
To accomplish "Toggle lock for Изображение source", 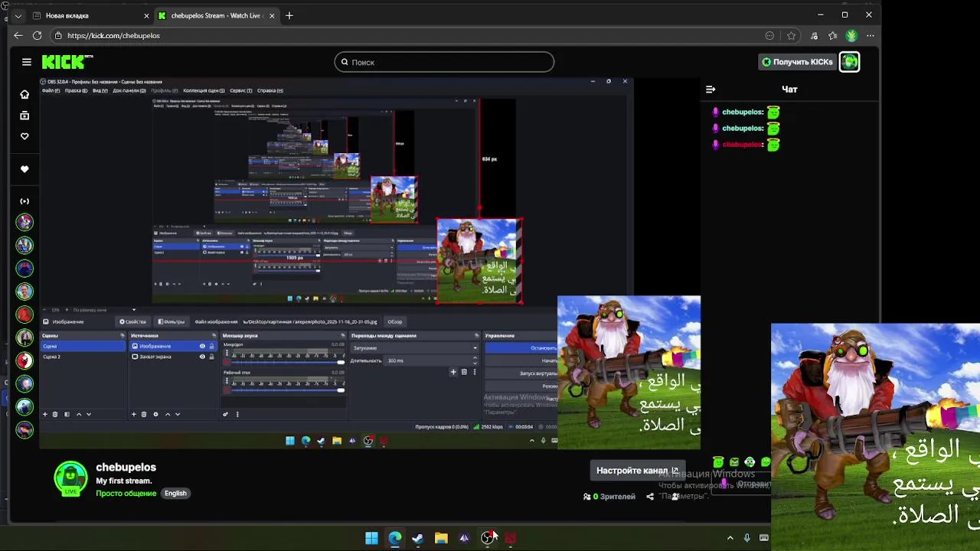I will [212, 346].
